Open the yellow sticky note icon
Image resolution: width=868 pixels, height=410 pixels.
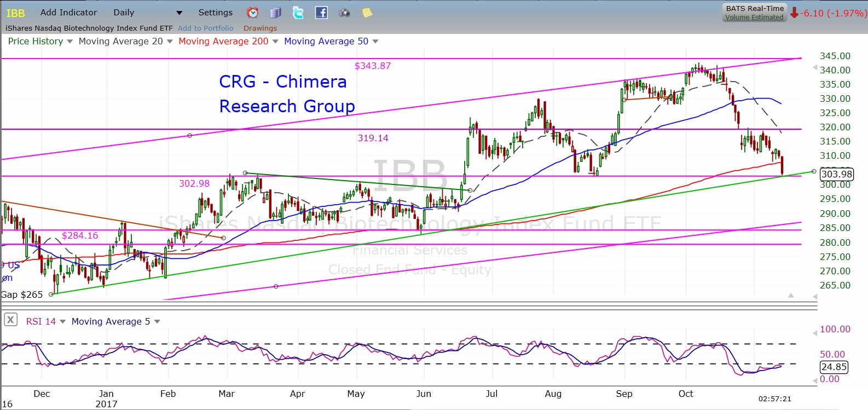[x=367, y=12]
